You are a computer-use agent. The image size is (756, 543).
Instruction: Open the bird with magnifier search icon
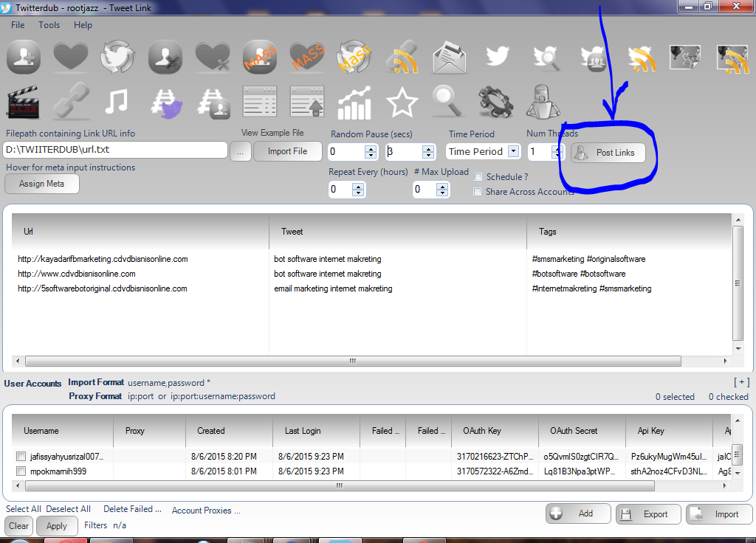click(547, 58)
